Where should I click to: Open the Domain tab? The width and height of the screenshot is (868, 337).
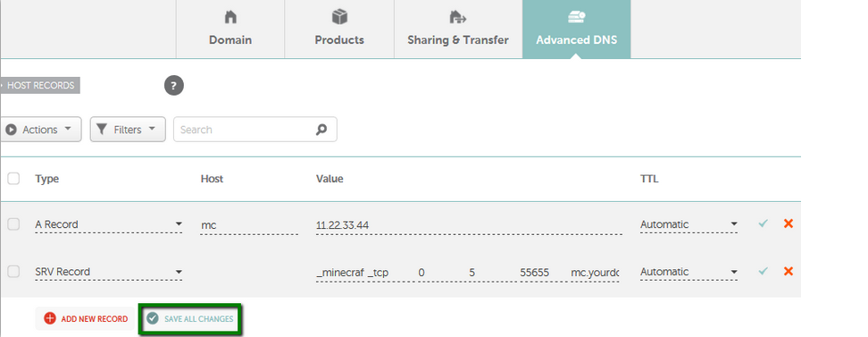[230, 29]
